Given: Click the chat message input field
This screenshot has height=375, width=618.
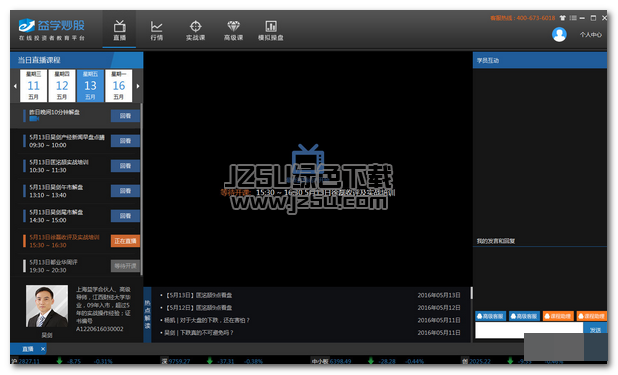Looking at the screenshot, I should (529, 330).
